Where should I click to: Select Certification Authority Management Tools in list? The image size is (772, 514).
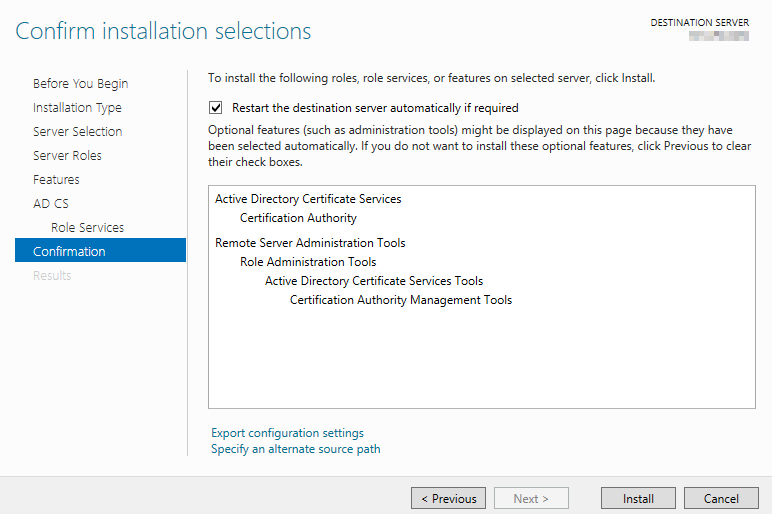click(x=401, y=300)
